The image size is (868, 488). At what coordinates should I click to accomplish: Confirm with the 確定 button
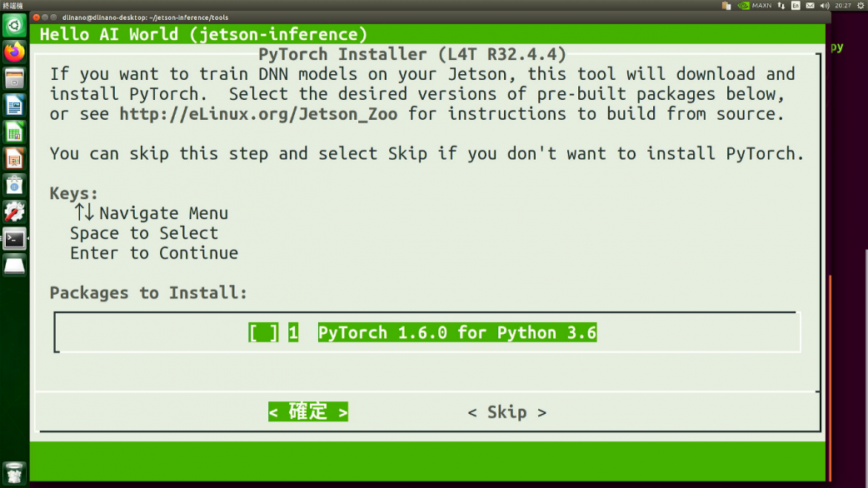click(x=308, y=411)
